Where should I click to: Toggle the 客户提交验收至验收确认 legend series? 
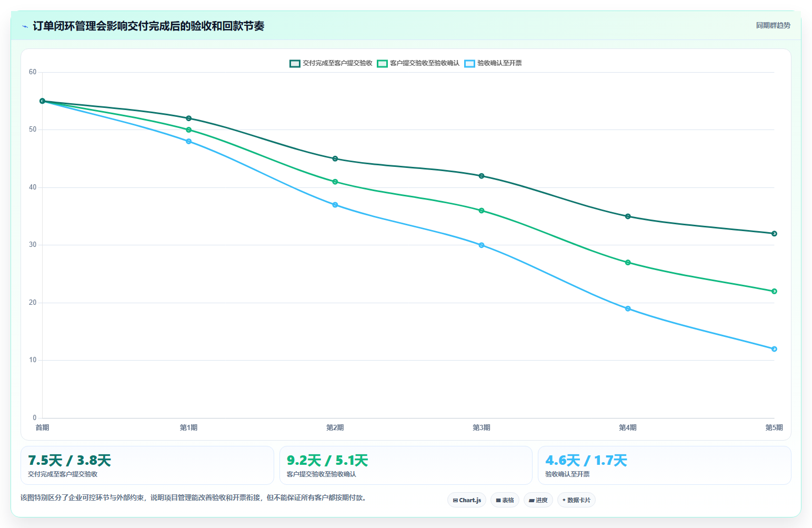tap(418, 63)
